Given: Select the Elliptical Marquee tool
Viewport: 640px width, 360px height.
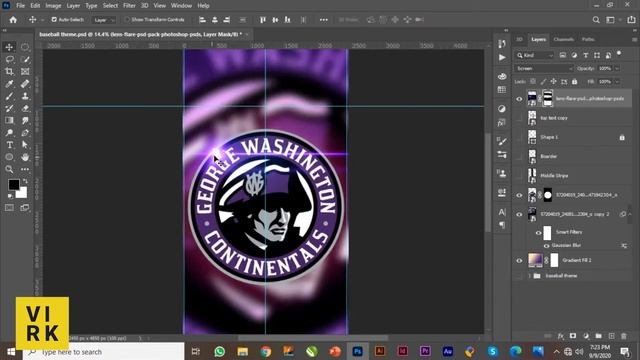Looking at the screenshot, I should pos(25,47).
